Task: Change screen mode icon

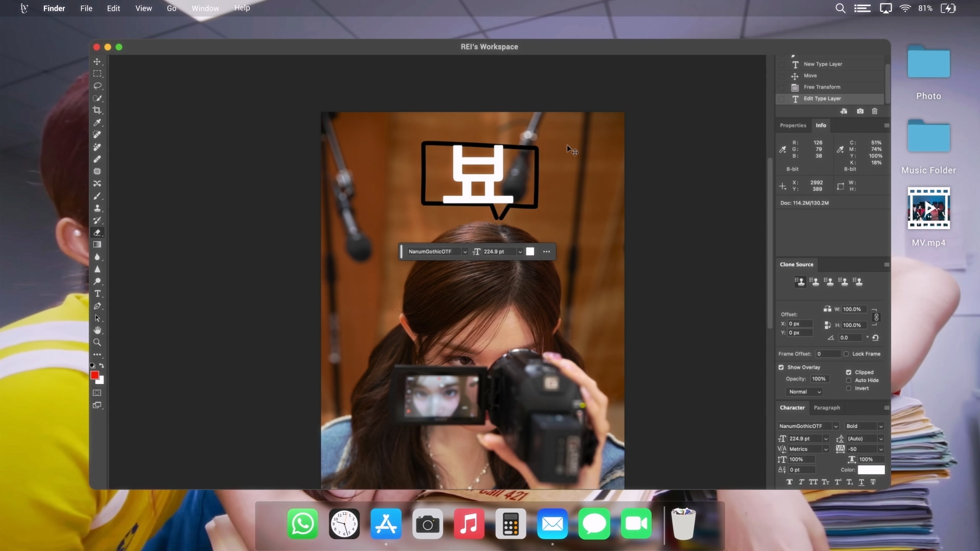Action: [x=97, y=406]
